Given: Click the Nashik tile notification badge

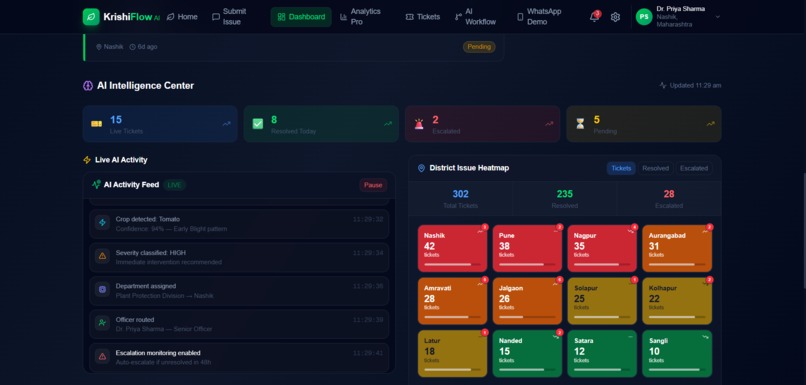Looking at the screenshot, I should (484, 227).
